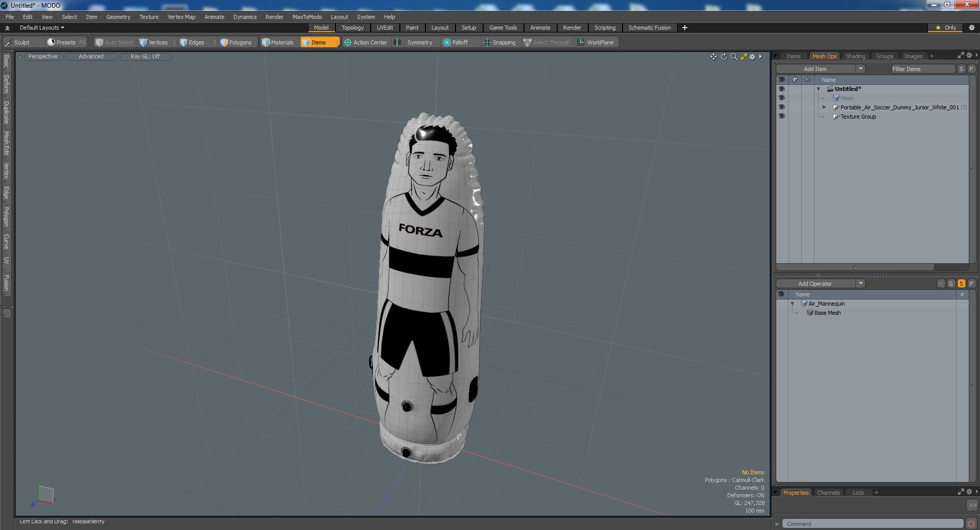The width and height of the screenshot is (980, 530).
Task: Toggle Auto Select
Action: (114, 42)
